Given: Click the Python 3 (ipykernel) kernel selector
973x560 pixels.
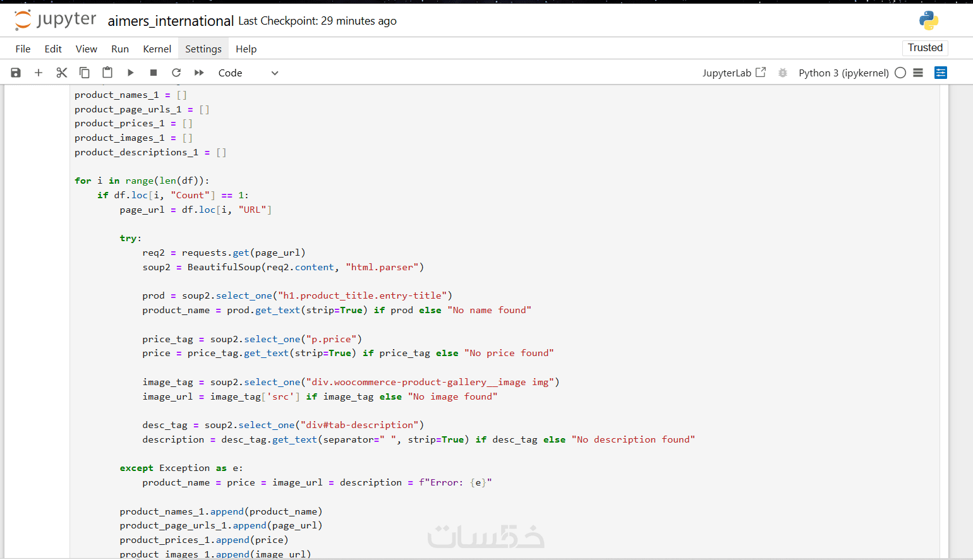Looking at the screenshot, I should 843,73.
